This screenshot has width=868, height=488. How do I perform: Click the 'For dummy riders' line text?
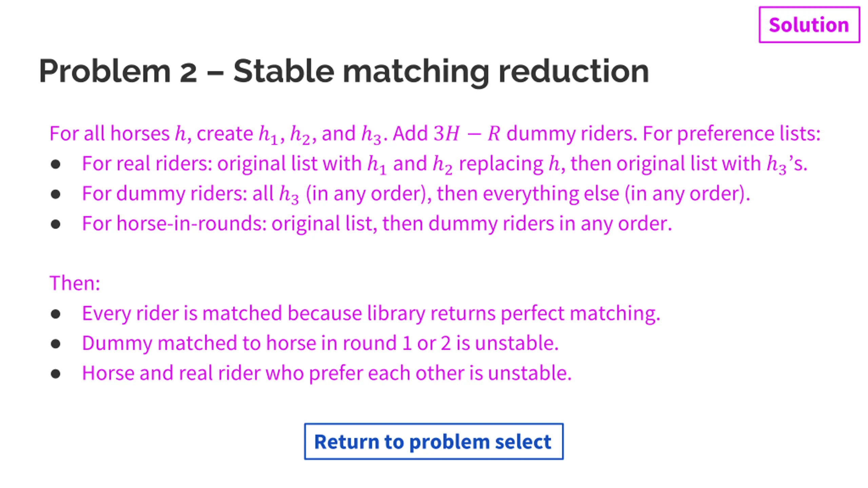(416, 194)
